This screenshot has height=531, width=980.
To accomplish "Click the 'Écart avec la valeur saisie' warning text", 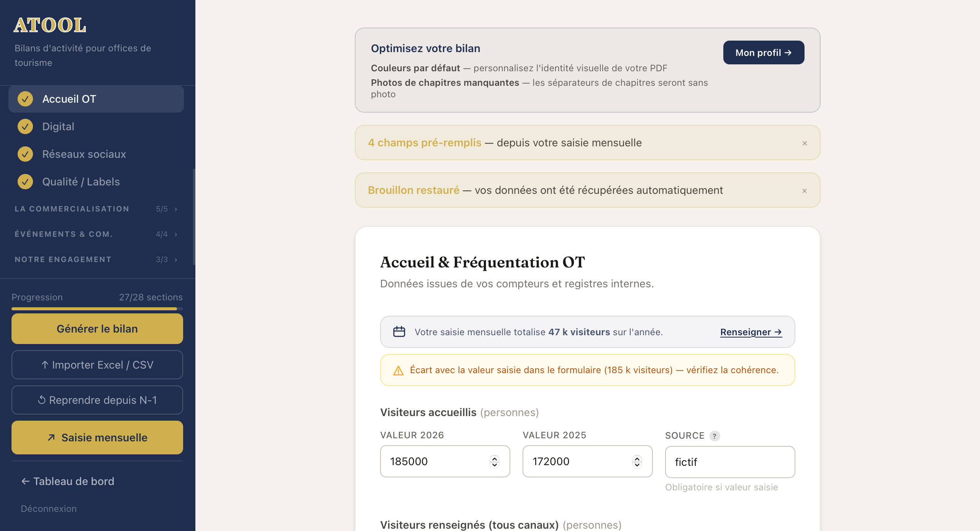I will (594, 370).
